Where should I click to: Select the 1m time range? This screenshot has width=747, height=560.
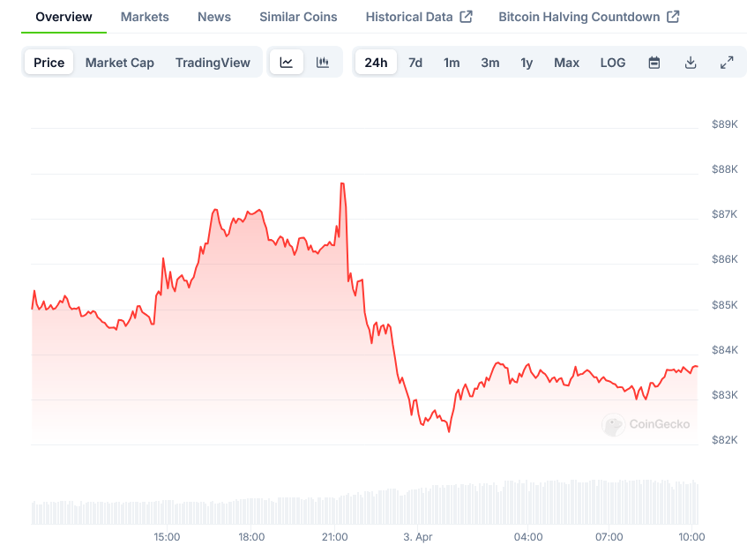[x=452, y=63]
